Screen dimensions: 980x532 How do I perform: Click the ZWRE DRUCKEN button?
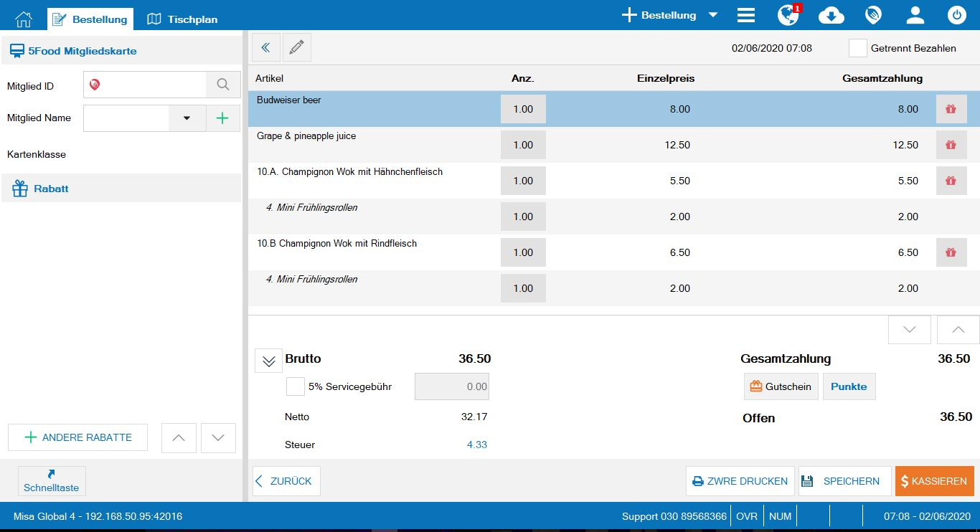740,481
